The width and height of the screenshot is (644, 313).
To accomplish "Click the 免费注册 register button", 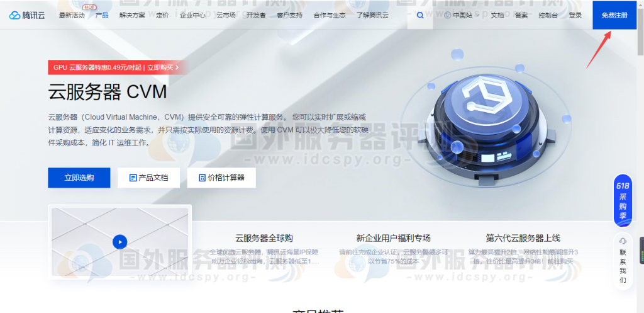I will (x=614, y=15).
